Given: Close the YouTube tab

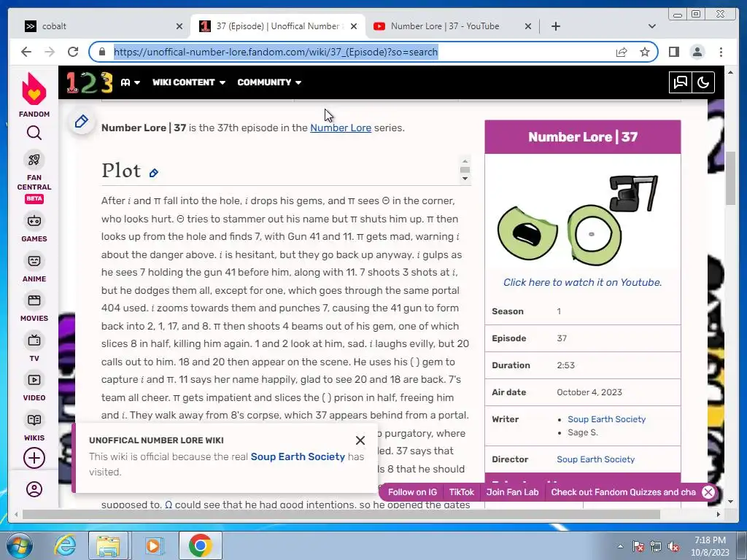Looking at the screenshot, I should [x=528, y=26].
